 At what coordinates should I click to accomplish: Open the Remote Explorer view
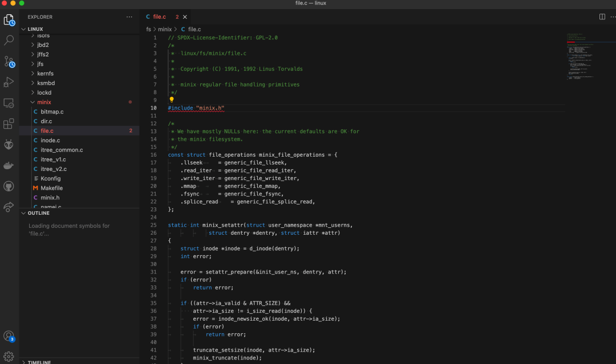(9, 103)
